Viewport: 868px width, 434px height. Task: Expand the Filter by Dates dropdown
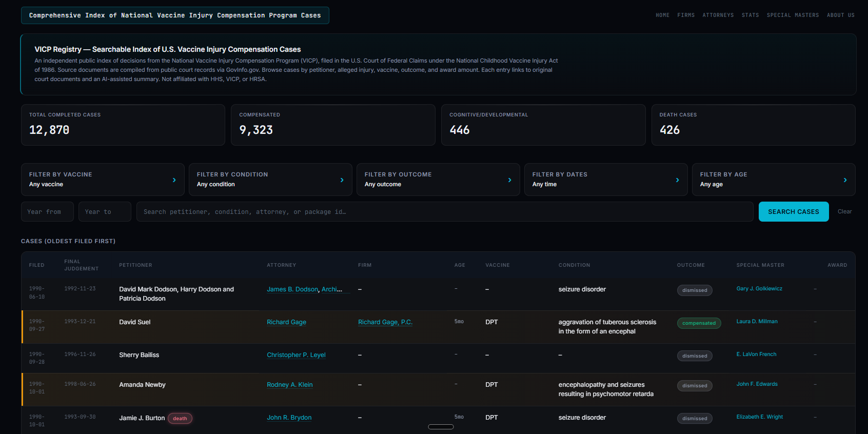point(606,180)
